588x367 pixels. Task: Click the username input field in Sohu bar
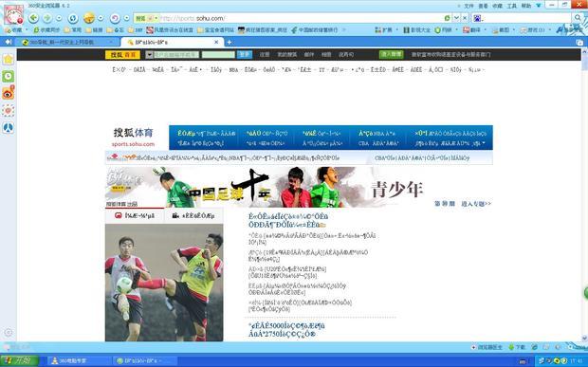coord(176,55)
